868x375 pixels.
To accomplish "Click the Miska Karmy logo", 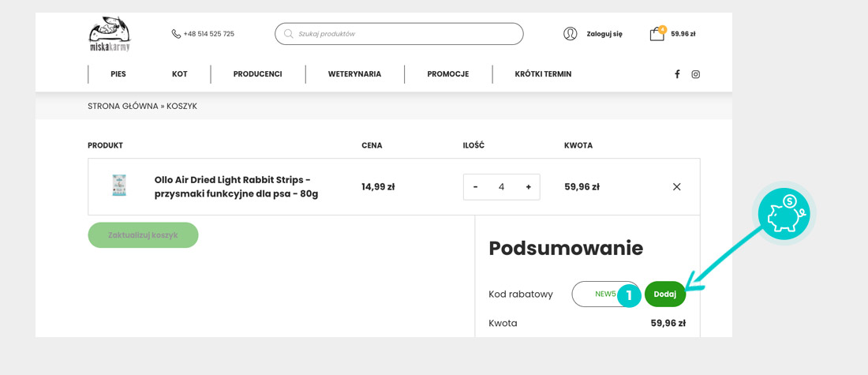I will coord(110,34).
